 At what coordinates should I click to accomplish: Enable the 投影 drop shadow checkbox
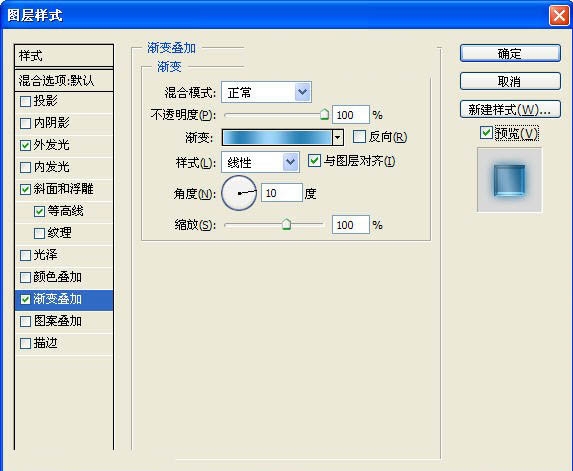pyautogui.click(x=25, y=101)
